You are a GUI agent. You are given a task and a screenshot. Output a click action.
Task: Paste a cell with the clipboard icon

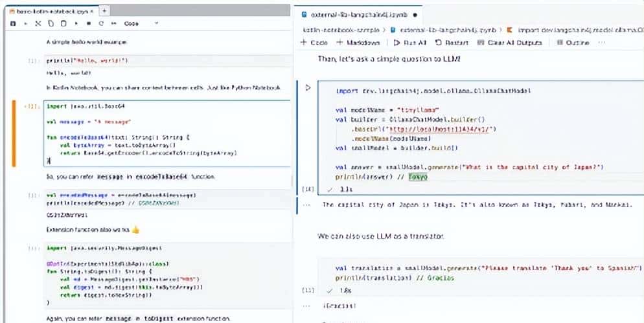(x=63, y=24)
